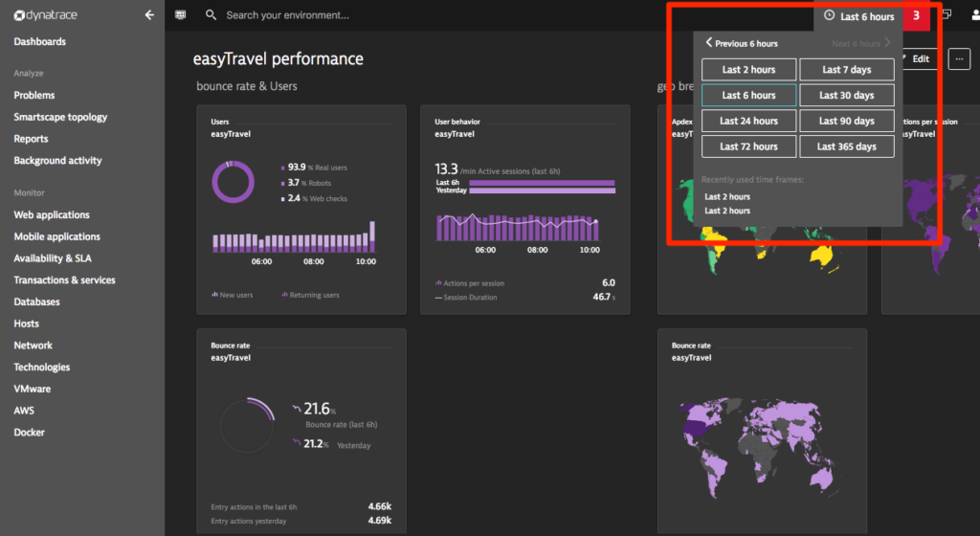Open Problems in the sidebar

point(34,95)
